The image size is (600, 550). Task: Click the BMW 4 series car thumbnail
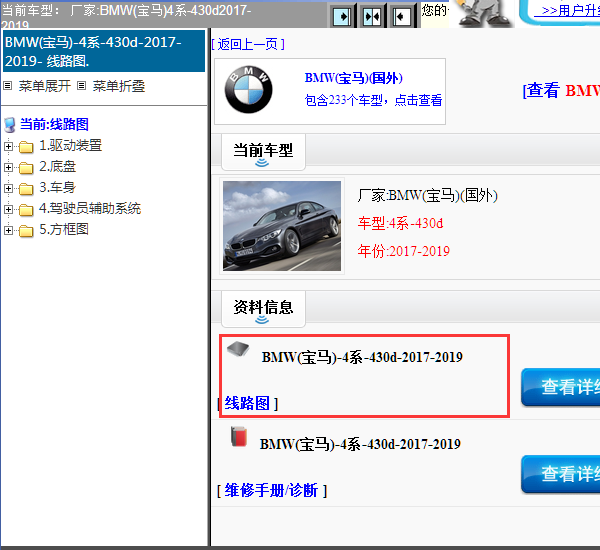(x=282, y=226)
